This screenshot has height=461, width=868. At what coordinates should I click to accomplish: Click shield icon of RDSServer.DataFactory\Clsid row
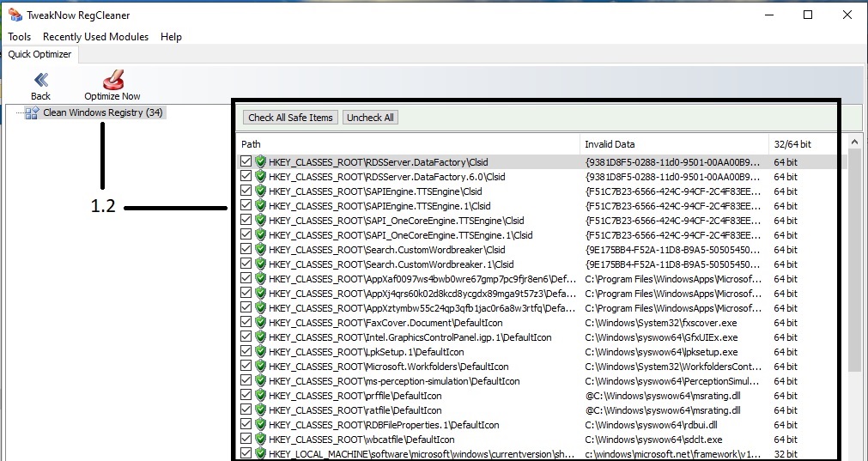pyautogui.click(x=260, y=162)
